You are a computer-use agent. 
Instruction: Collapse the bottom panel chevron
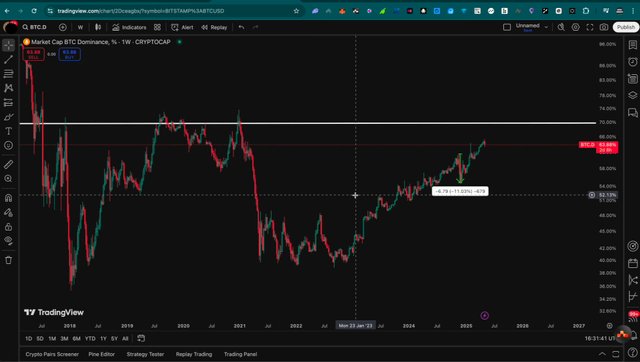(x=602, y=354)
